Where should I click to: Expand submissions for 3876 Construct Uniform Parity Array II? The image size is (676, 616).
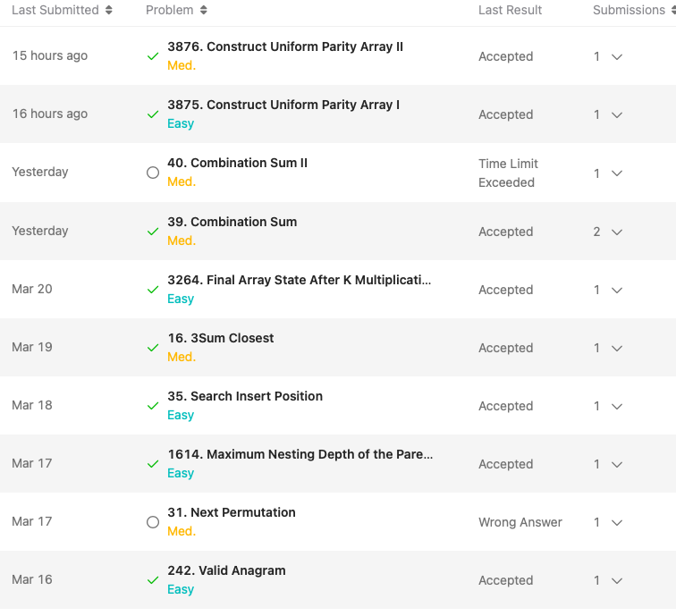pyautogui.click(x=617, y=56)
